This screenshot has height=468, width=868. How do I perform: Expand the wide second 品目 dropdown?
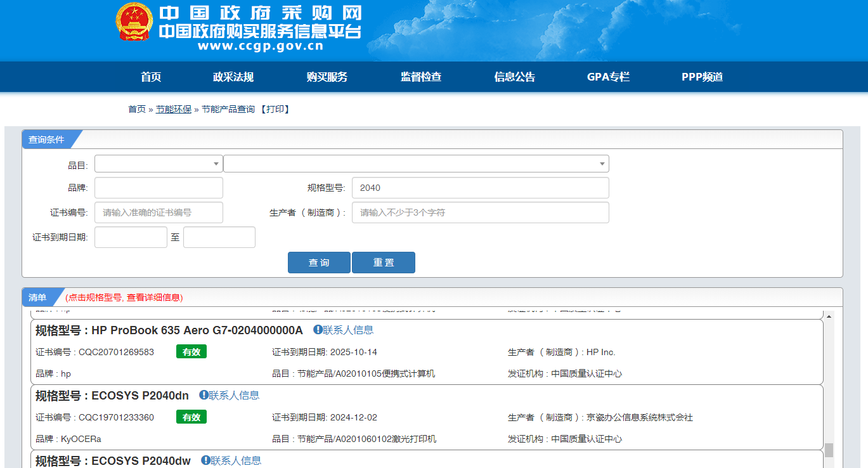(x=416, y=164)
